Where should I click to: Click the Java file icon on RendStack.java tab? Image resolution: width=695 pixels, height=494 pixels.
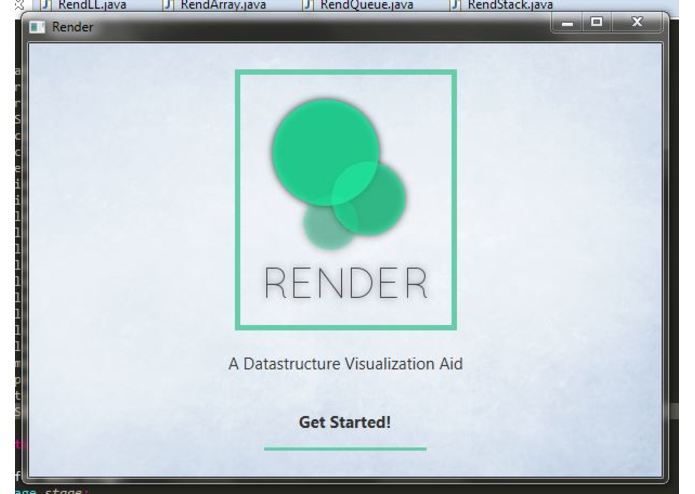tap(455, 5)
